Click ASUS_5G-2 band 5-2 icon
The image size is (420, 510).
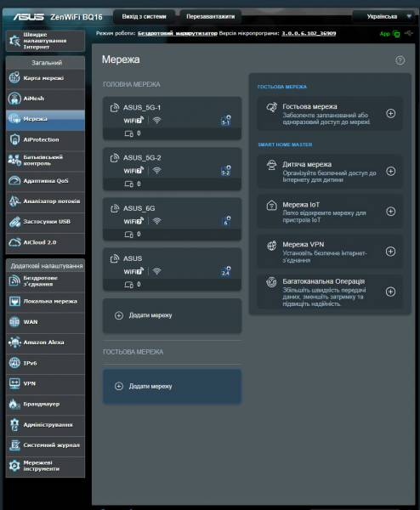click(226, 171)
